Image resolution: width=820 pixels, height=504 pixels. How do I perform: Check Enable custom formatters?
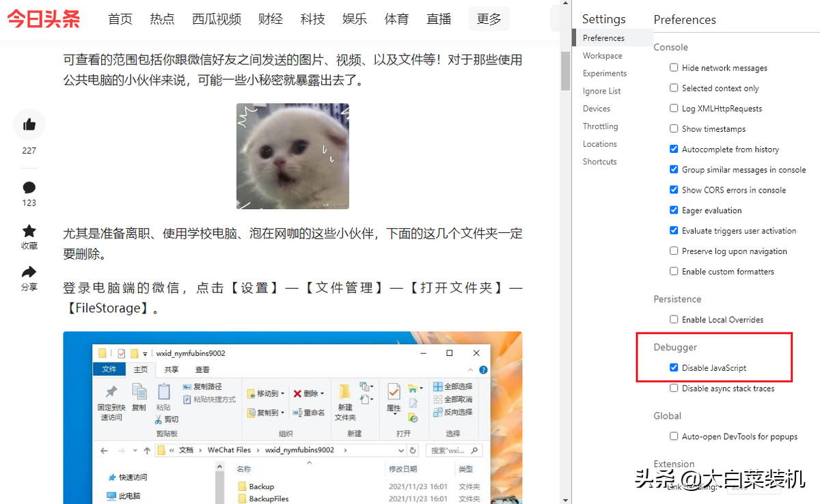click(x=674, y=271)
